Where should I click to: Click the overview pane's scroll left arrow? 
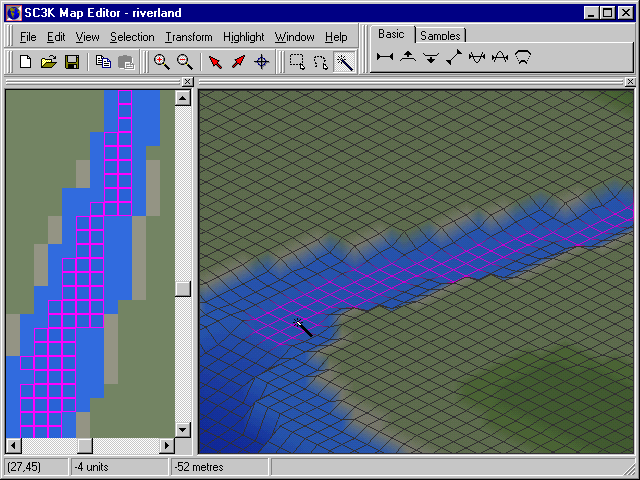(13, 445)
